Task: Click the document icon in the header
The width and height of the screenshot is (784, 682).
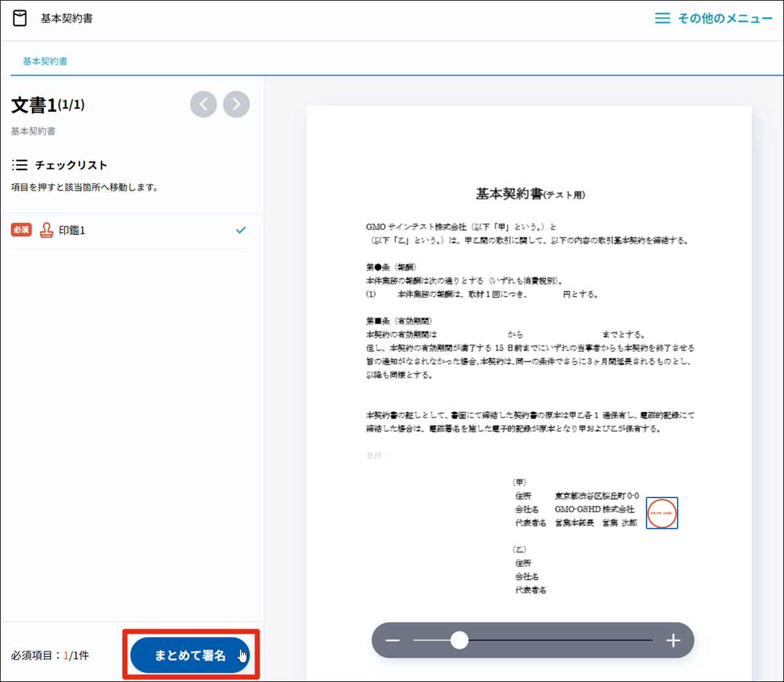Action: click(20, 18)
